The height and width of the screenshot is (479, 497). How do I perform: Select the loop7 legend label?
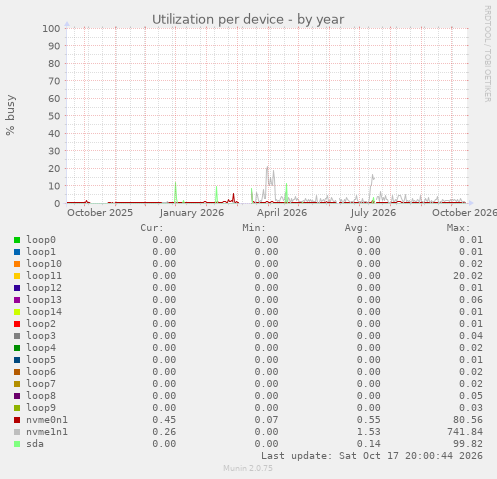click(41, 384)
